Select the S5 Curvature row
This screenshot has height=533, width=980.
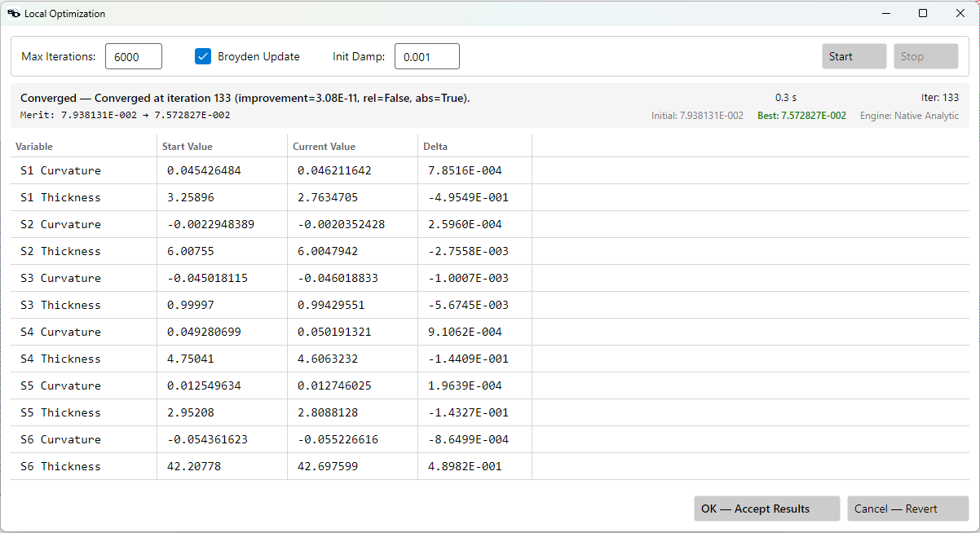point(489,385)
